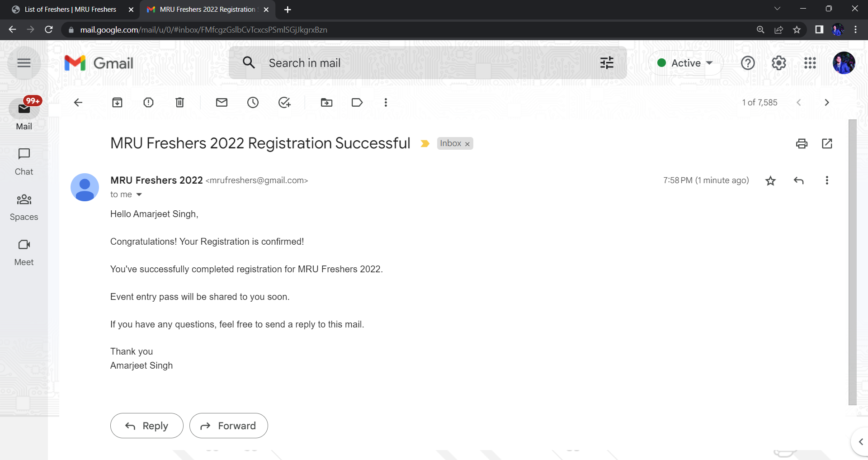The width and height of the screenshot is (868, 460).
Task: Show recipient details next to 'to me'
Action: pos(139,194)
